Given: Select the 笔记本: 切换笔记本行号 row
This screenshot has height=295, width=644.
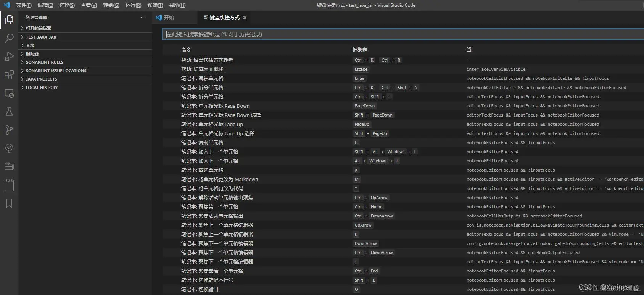Looking at the screenshot, I should coord(403,280).
